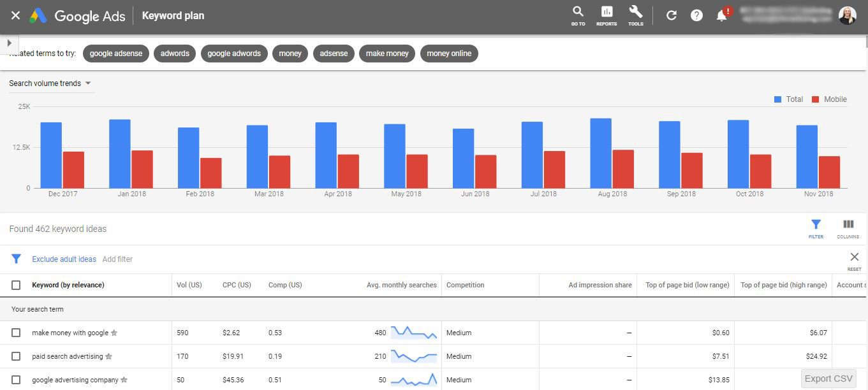Click the Feb 2018 red Mobile bar
The height and width of the screenshot is (390, 868).
(210, 173)
